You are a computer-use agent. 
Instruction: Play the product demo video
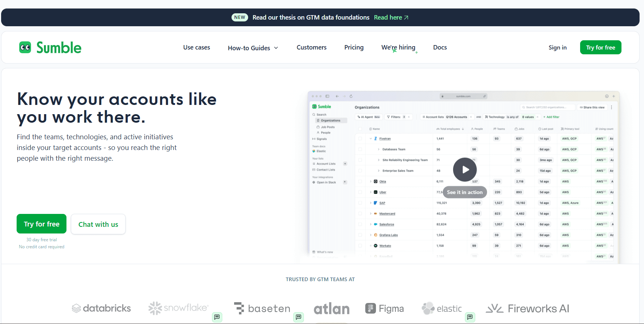pyautogui.click(x=465, y=170)
